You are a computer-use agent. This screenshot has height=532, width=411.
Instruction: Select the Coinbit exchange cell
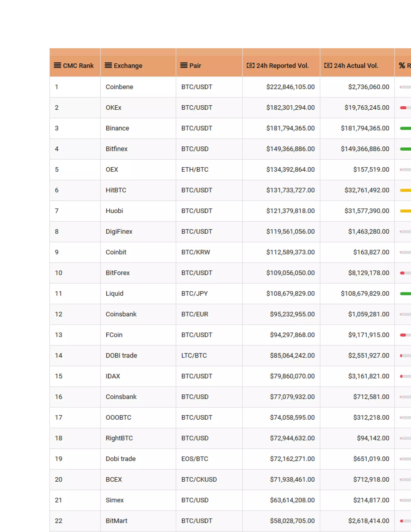coord(138,252)
